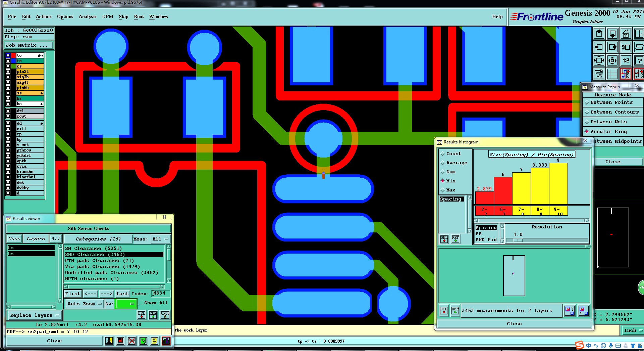644x351 pixels.
Task: Click the First result button
Action: pyautogui.click(x=73, y=294)
